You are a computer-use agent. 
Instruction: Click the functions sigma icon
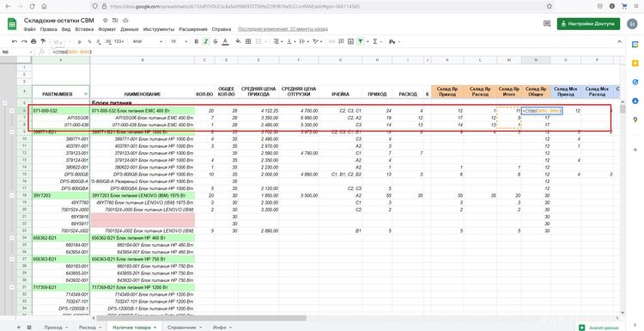tap(375, 41)
